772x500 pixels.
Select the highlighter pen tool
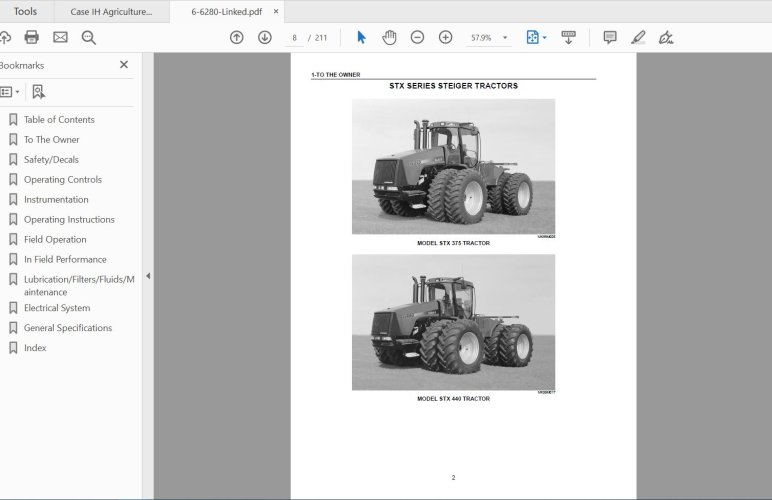(x=638, y=37)
